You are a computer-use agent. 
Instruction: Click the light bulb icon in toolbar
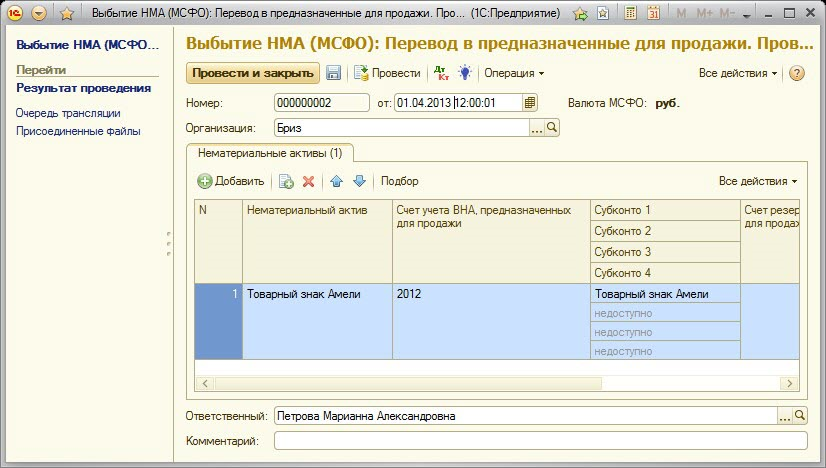465,74
